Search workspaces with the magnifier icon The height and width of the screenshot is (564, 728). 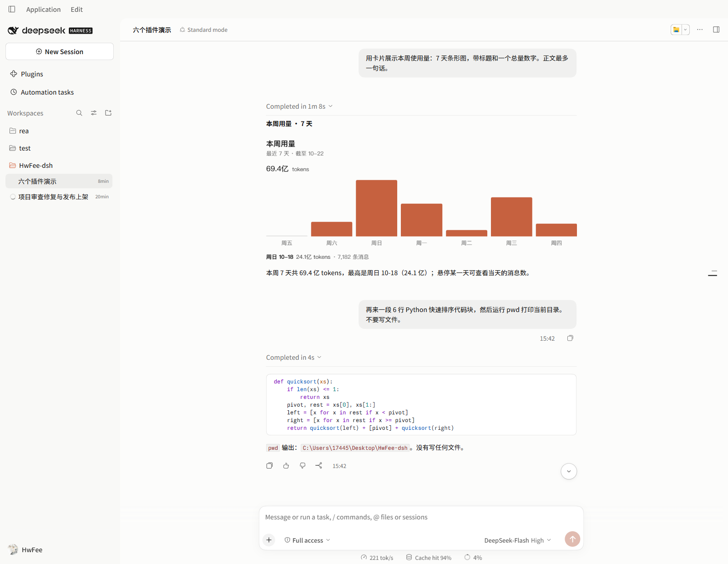(x=79, y=113)
